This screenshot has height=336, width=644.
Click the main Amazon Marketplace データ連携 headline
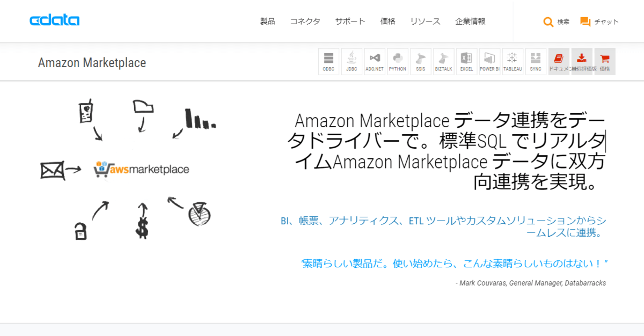(x=447, y=151)
